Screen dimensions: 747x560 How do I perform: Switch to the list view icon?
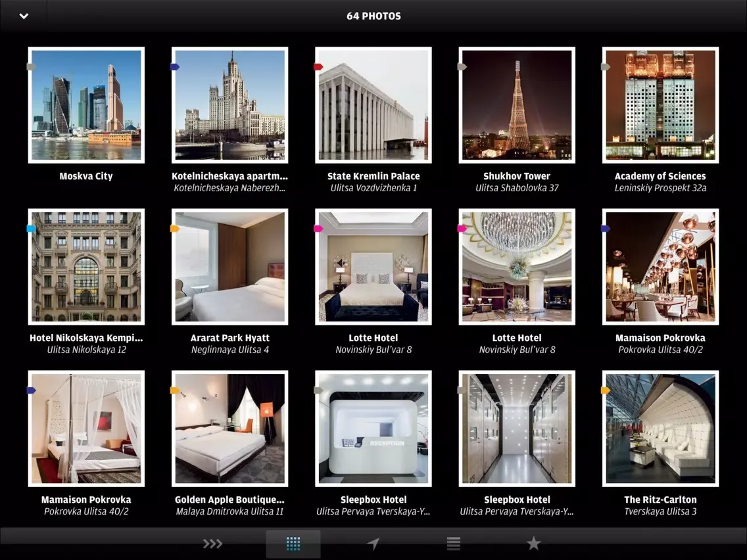(454, 544)
